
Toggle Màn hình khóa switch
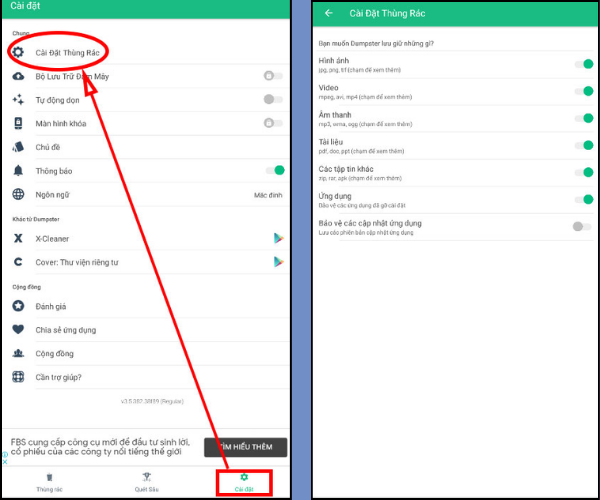coord(273,123)
